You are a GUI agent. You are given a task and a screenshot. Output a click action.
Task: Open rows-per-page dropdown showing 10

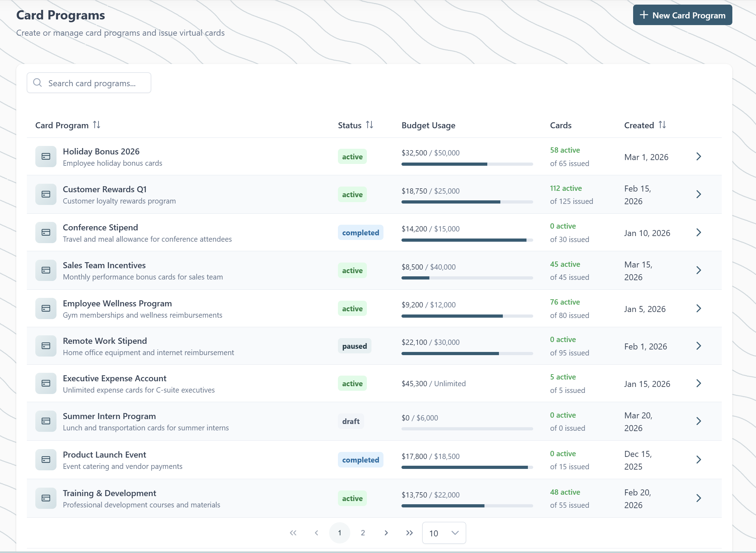[444, 533]
